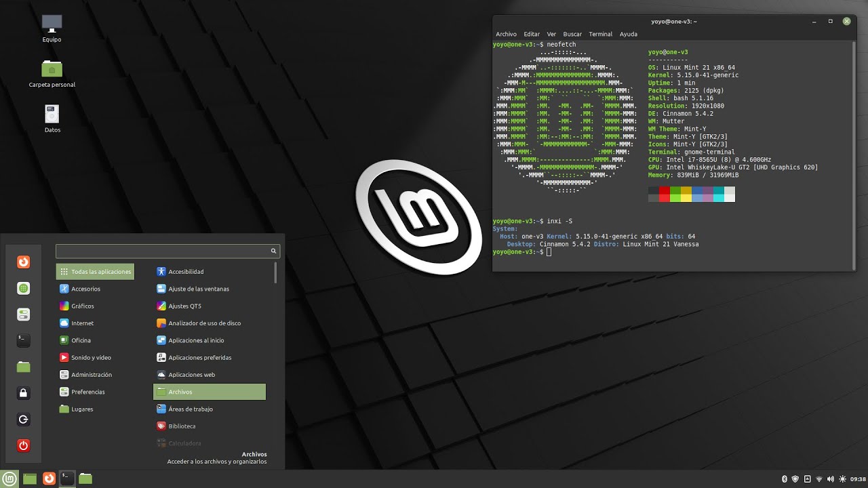The image size is (868, 488).
Task: Click the removable drives tray icon
Action: pyautogui.click(x=807, y=479)
